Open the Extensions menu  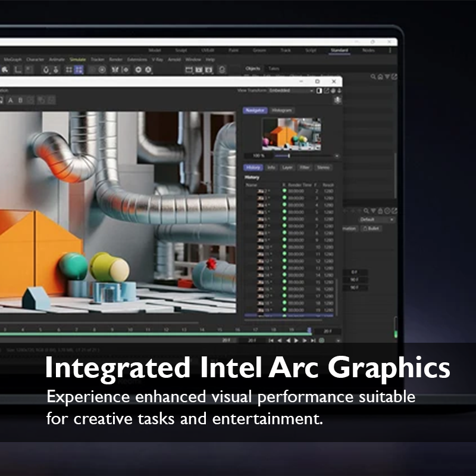point(137,59)
